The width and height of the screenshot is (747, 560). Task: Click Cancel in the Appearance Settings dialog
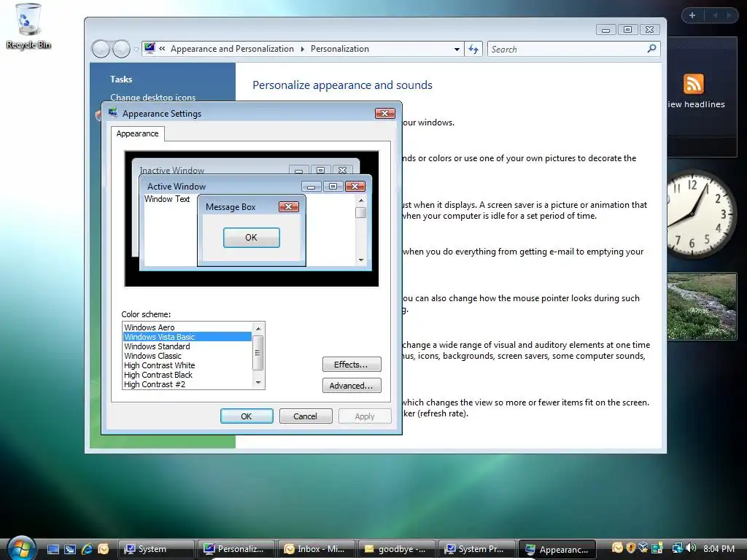point(306,416)
